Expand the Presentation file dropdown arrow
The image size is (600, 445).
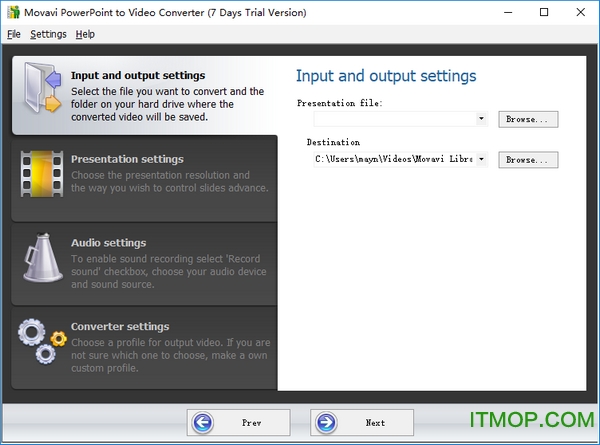coord(481,119)
